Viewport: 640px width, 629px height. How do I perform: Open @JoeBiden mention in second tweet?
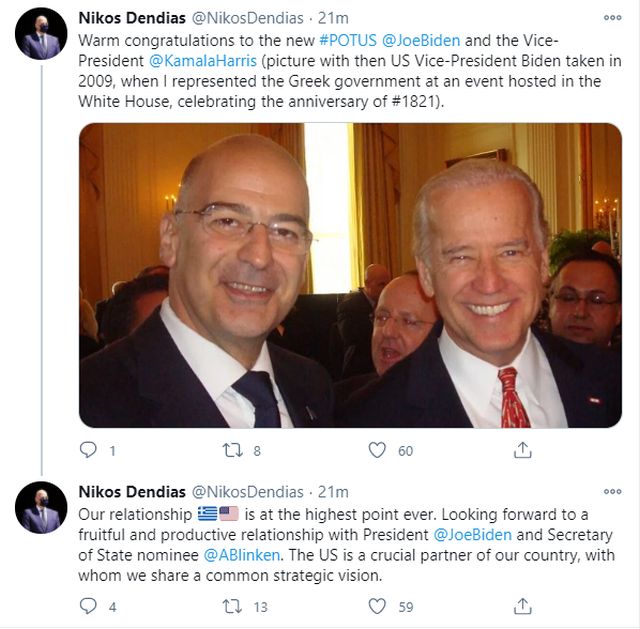[x=472, y=535]
